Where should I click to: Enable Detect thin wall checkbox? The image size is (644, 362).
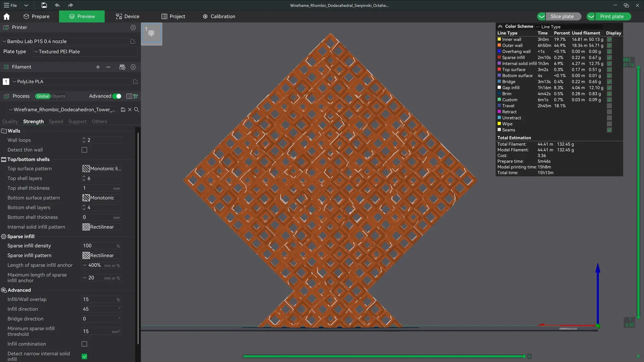pos(85,150)
